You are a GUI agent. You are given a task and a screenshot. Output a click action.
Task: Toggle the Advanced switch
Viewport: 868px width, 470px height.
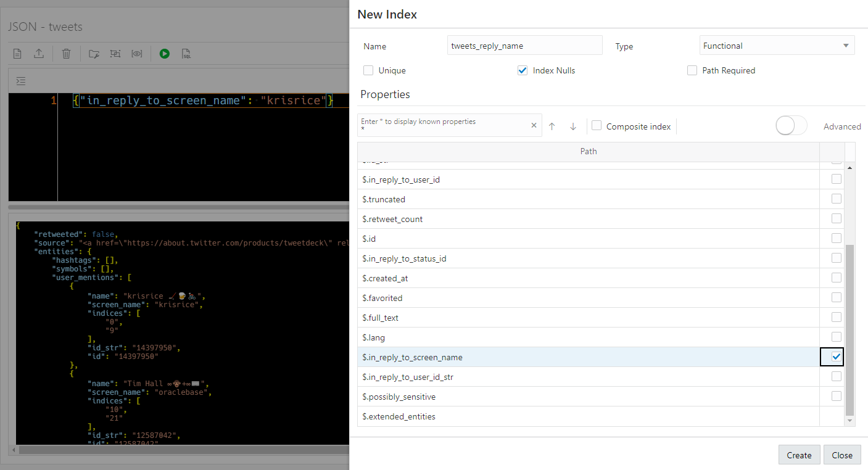[x=792, y=125]
